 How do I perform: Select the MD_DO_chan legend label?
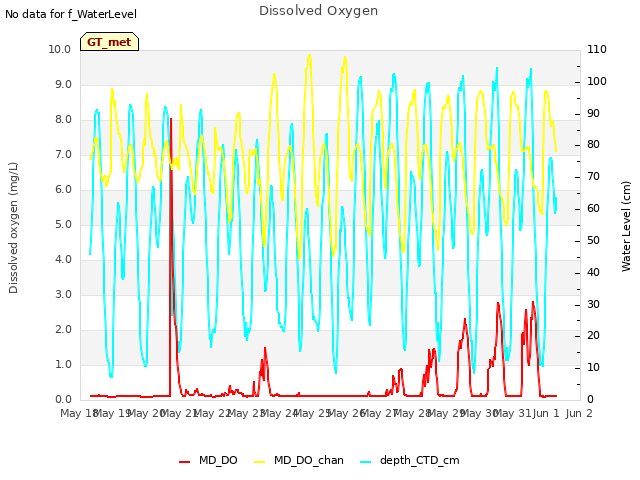pyautogui.click(x=309, y=460)
